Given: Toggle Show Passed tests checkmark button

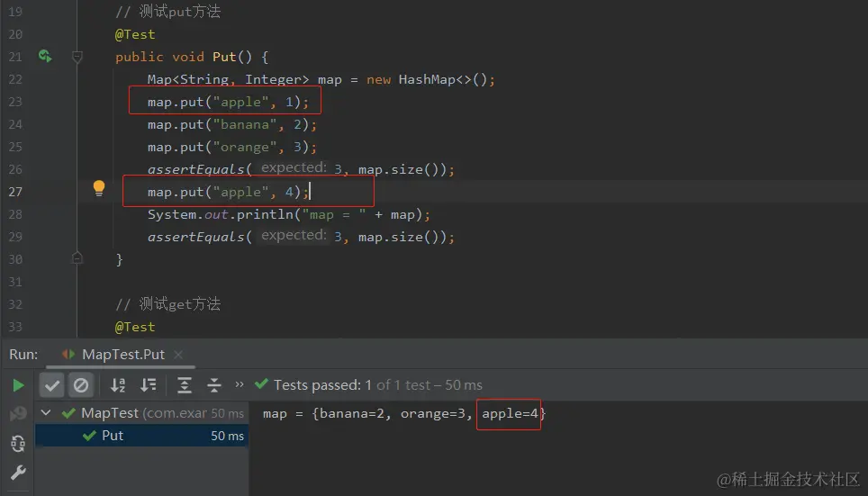Looking at the screenshot, I should point(52,385).
